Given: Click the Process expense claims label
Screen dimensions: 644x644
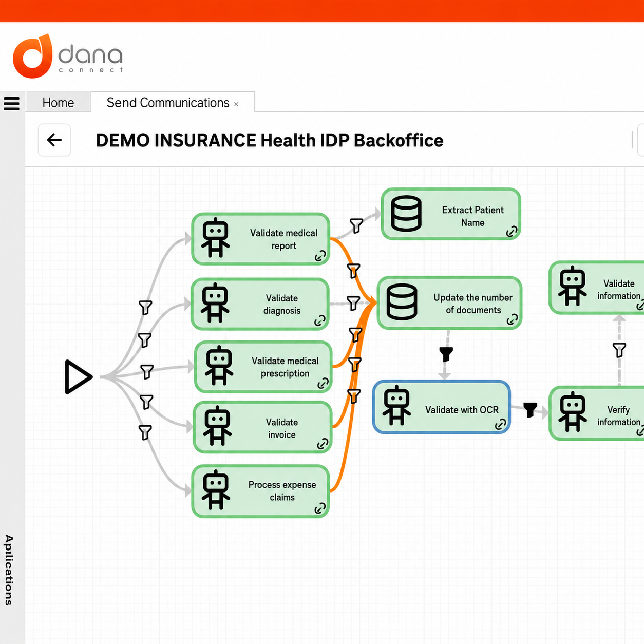Looking at the screenshot, I should point(282,491).
